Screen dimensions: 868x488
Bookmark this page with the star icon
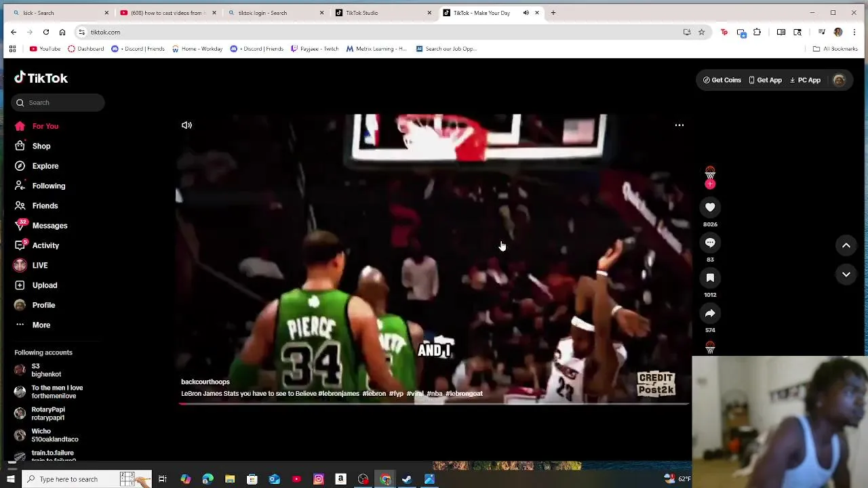click(x=701, y=32)
